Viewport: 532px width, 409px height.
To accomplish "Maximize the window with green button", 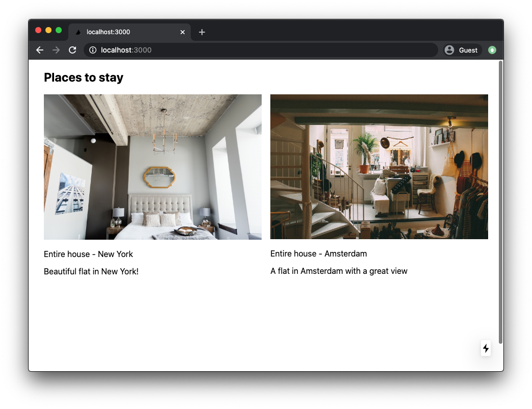I will point(59,30).
